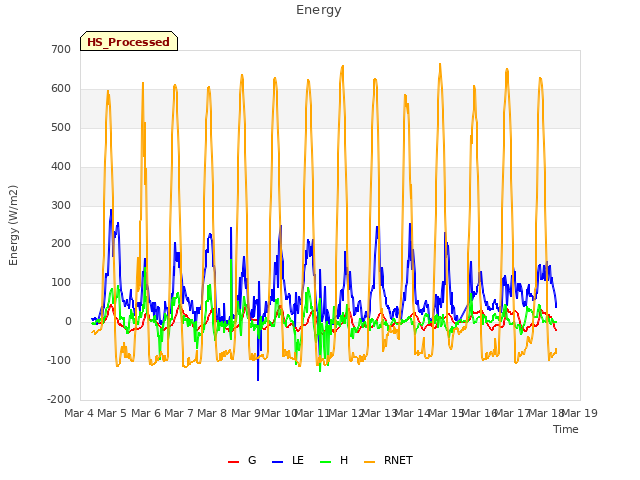Click the green H legend color marker
Image resolution: width=640 pixels, height=480 pixels.
(325, 462)
